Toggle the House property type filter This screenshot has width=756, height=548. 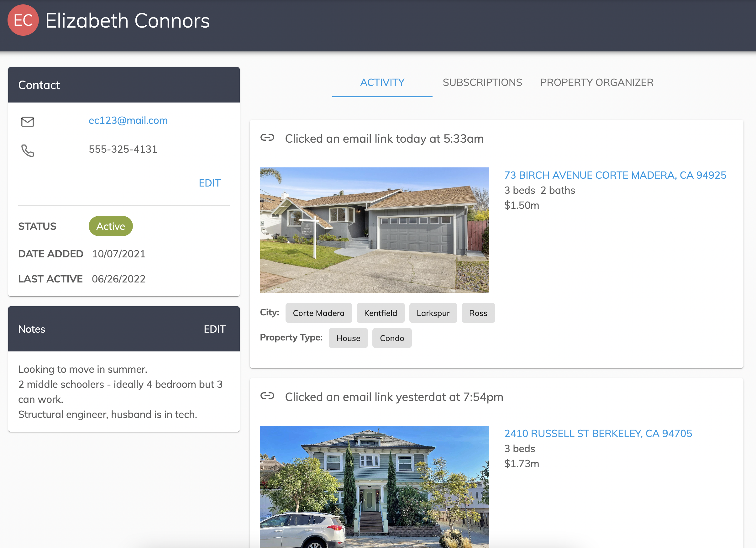(x=348, y=338)
